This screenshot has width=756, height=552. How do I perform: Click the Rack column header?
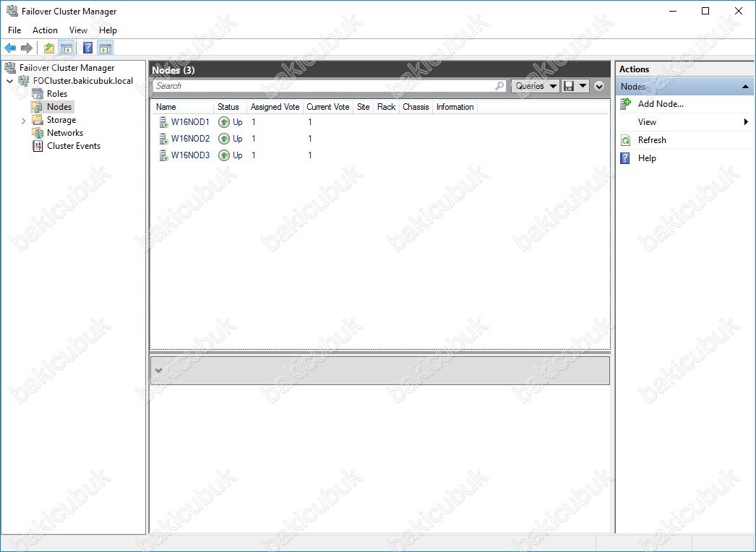click(386, 107)
